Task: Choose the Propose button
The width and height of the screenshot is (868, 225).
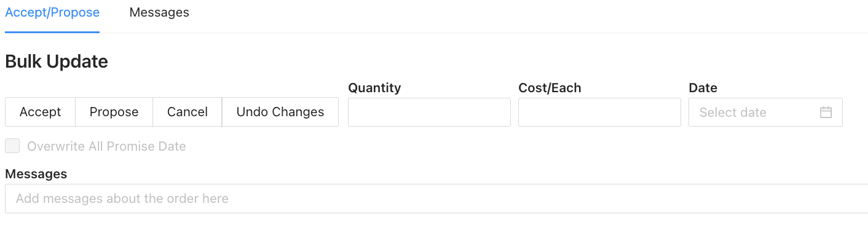Action: pos(114,112)
